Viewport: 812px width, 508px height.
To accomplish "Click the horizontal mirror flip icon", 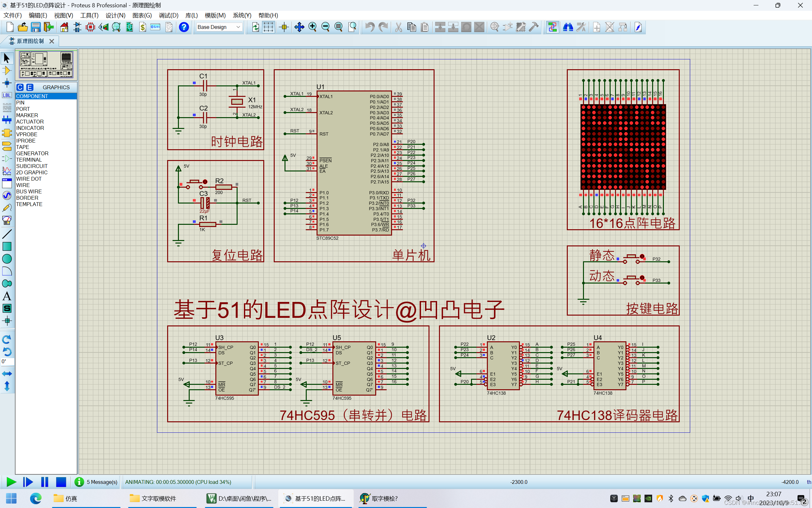I will tap(7, 374).
